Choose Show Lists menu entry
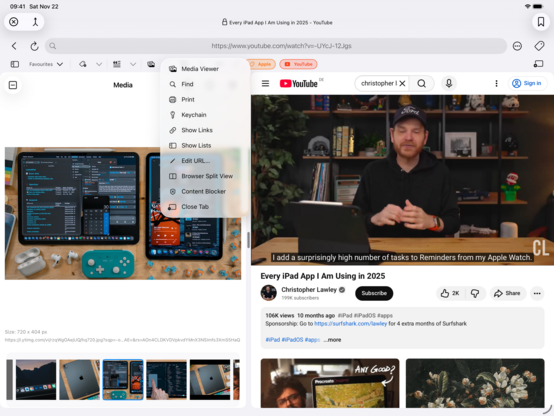 pyautogui.click(x=205, y=145)
